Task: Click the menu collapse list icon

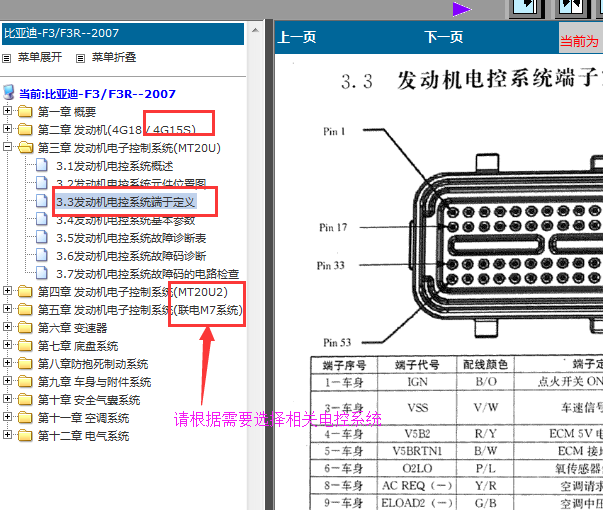Action: (80, 58)
